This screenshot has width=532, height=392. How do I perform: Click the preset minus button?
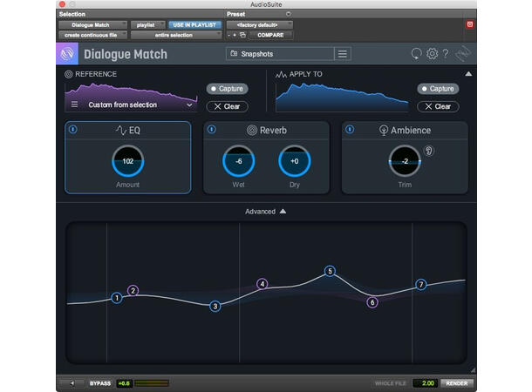pyautogui.click(x=229, y=35)
